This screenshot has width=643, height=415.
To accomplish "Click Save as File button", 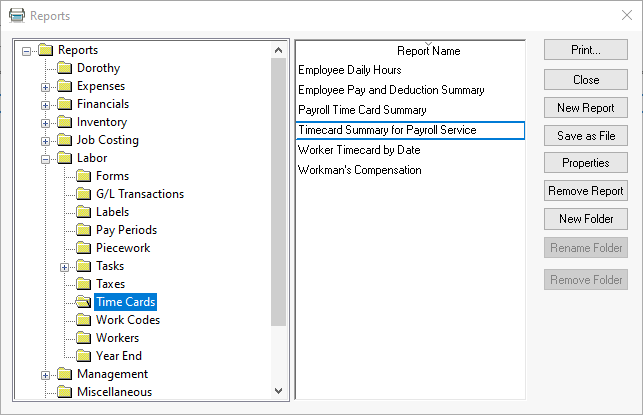I will pos(586,135).
